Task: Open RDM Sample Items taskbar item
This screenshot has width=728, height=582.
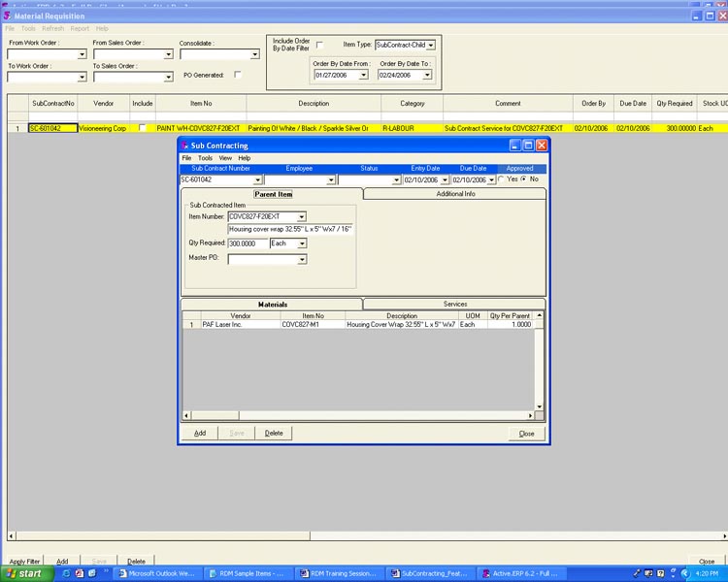Action: pos(247,573)
